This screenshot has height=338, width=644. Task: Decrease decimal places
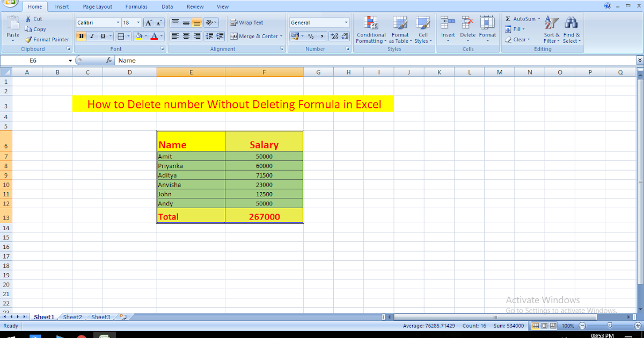point(345,36)
